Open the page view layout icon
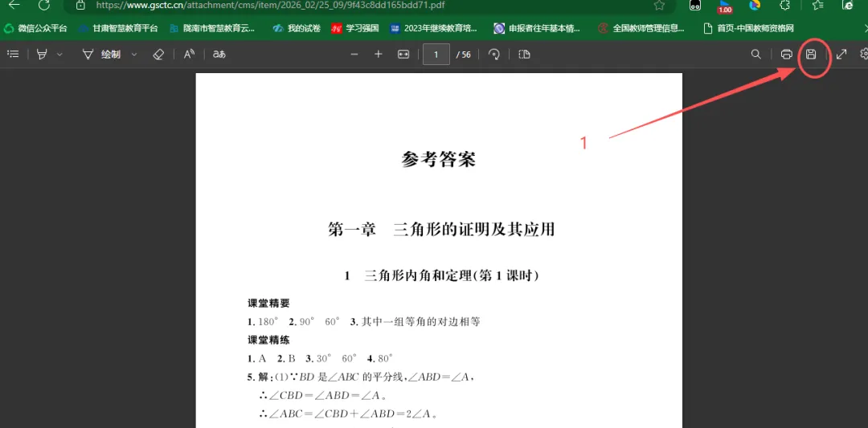 524,54
